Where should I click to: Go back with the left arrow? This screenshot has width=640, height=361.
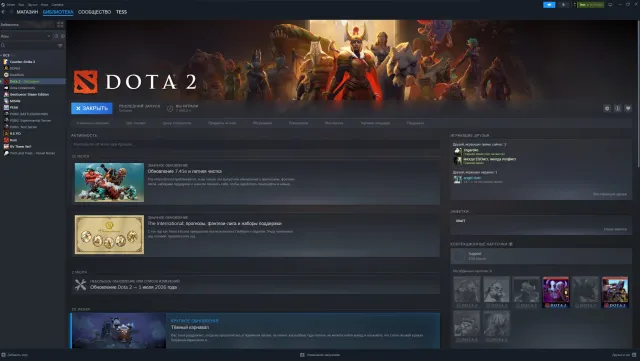click(3, 12)
